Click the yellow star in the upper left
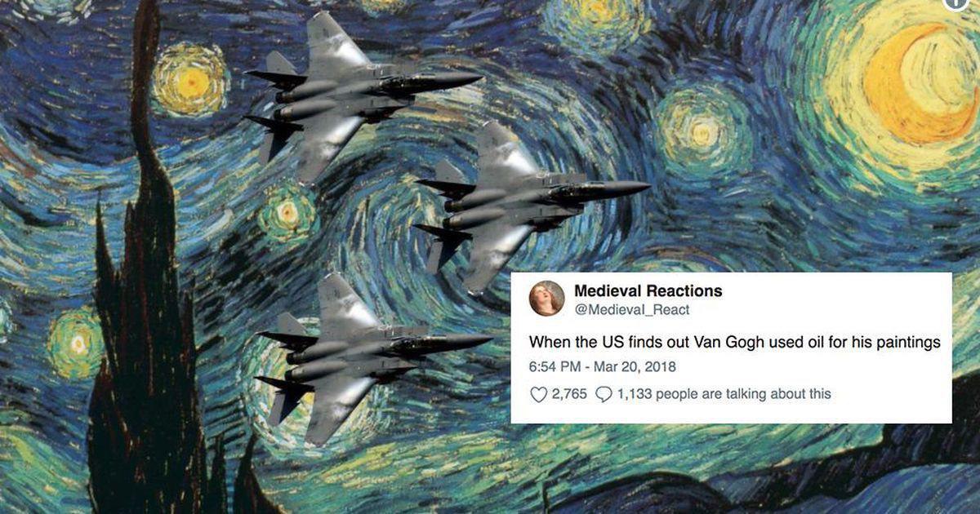Screen dimensions: 980x514 click(x=191, y=79)
